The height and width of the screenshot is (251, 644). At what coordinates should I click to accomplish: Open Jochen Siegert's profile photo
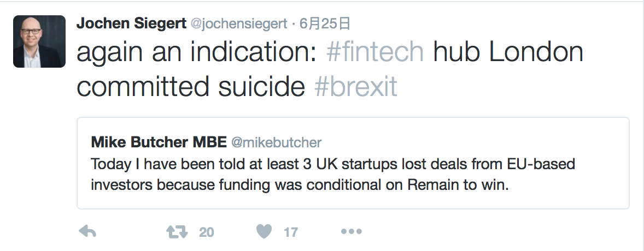point(39,41)
